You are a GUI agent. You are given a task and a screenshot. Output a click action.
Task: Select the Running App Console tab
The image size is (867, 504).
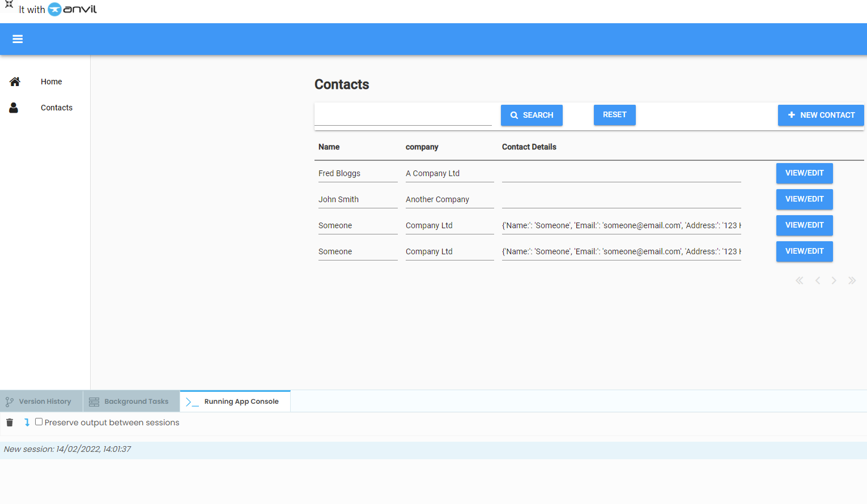tap(235, 402)
